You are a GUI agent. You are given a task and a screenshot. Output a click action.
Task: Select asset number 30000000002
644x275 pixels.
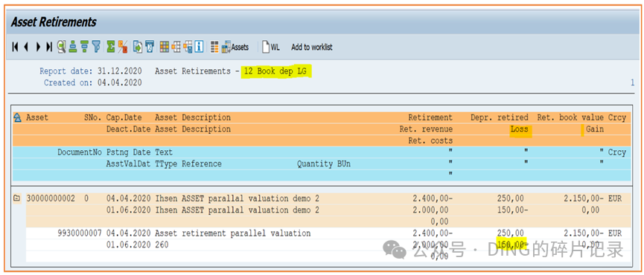[51, 198]
